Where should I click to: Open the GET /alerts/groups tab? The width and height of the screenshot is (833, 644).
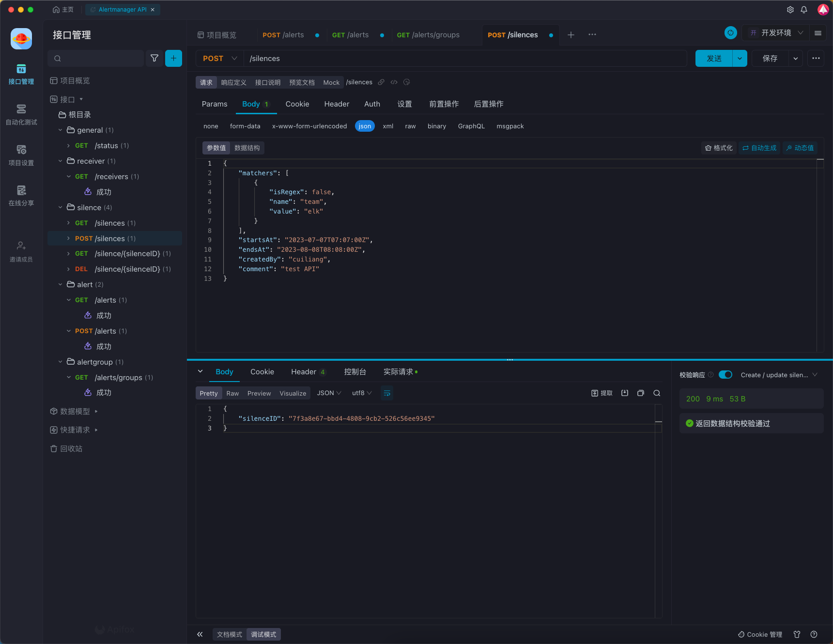pyautogui.click(x=428, y=35)
